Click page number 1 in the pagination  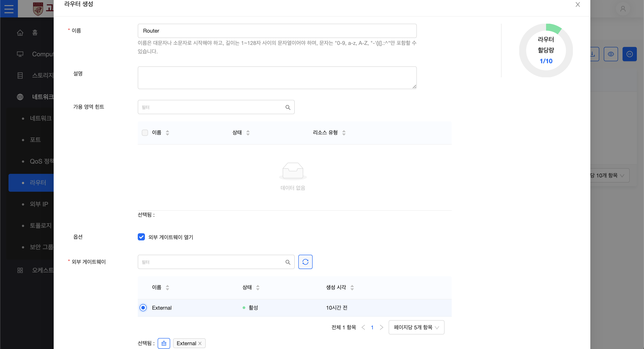(x=372, y=327)
